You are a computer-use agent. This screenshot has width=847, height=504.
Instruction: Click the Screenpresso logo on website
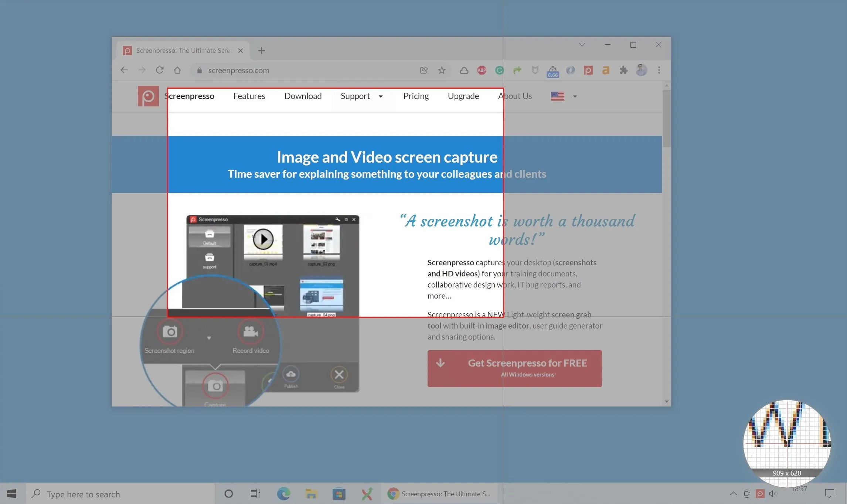[148, 96]
